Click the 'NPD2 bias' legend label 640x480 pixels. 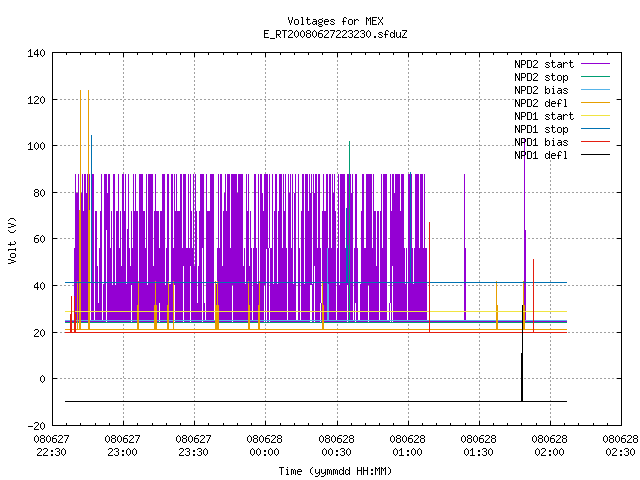(541, 90)
